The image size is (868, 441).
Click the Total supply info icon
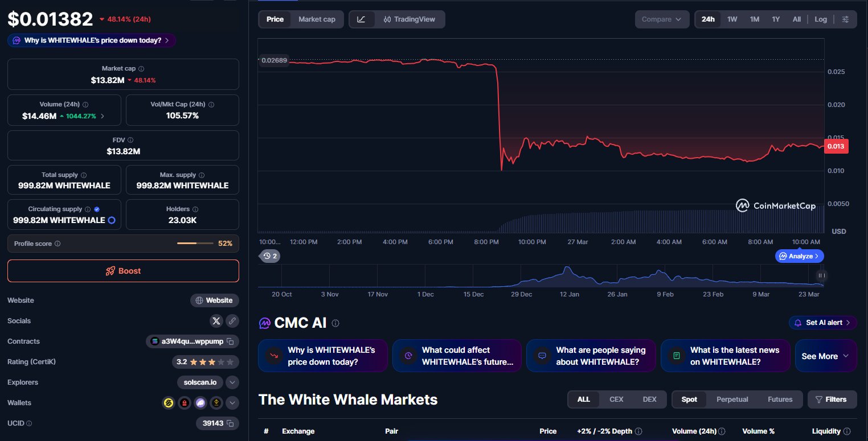(84, 175)
